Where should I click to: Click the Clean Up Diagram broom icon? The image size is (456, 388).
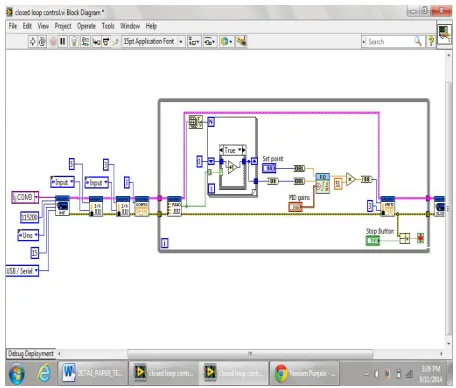point(241,42)
